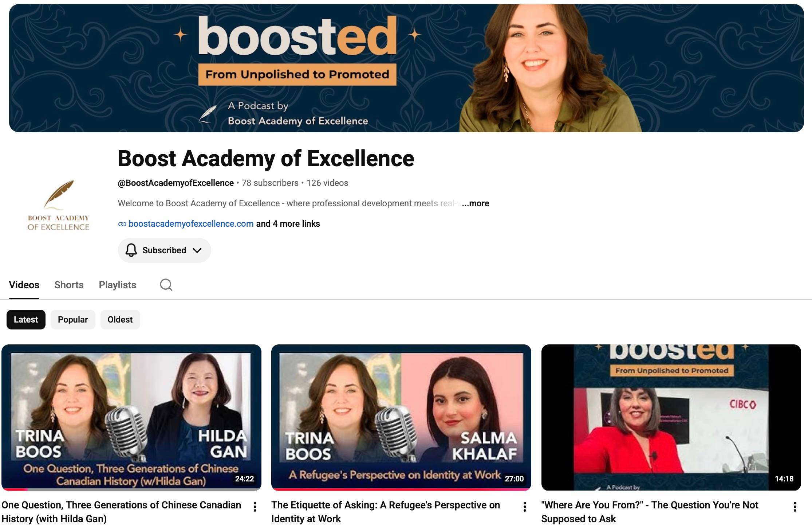Image resolution: width=812 pixels, height=527 pixels.
Task: Open the Hilda Gan video title link
Action: coord(121,512)
